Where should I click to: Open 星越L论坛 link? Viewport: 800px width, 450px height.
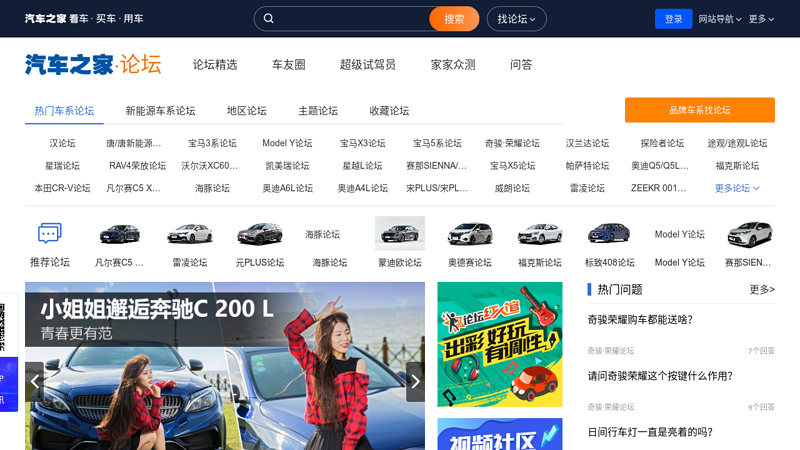[362, 166]
